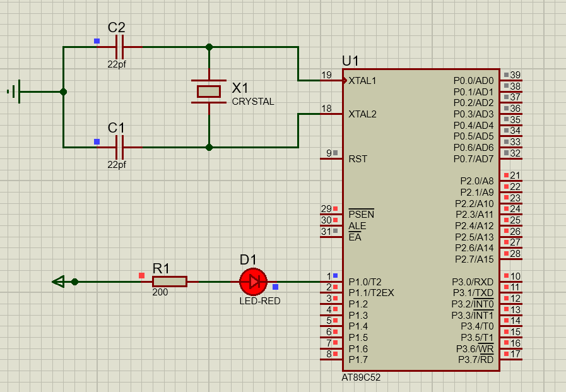This screenshot has width=566, height=392.
Task: Select the ground terminal symbol
Action: click(x=16, y=92)
